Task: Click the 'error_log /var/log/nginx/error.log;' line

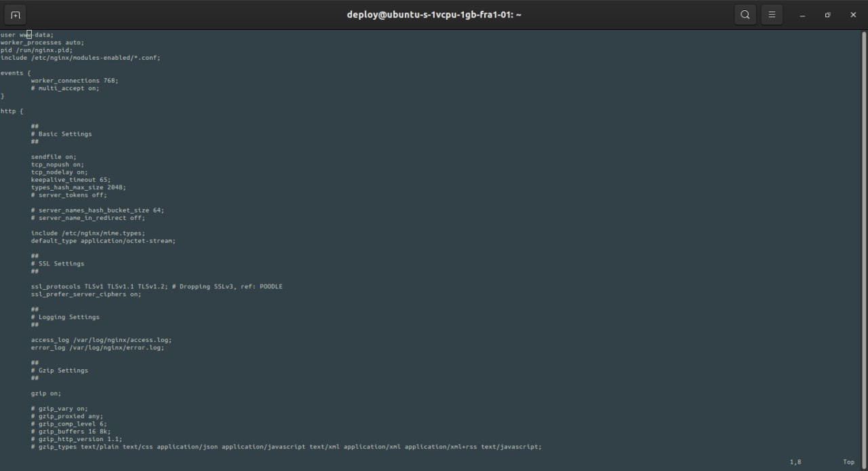Action: pyautogui.click(x=98, y=347)
